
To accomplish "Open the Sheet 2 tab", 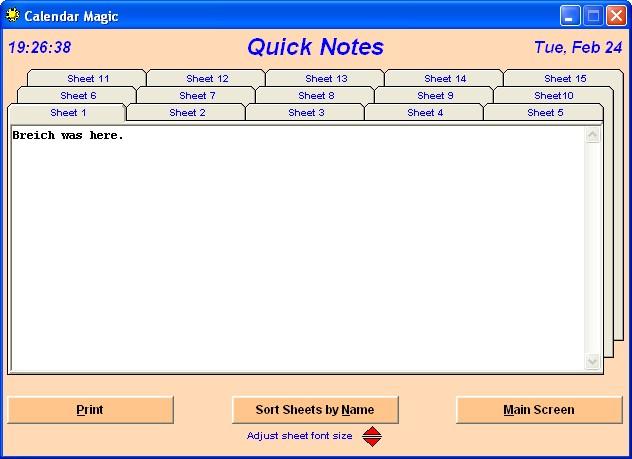I will (187, 113).
